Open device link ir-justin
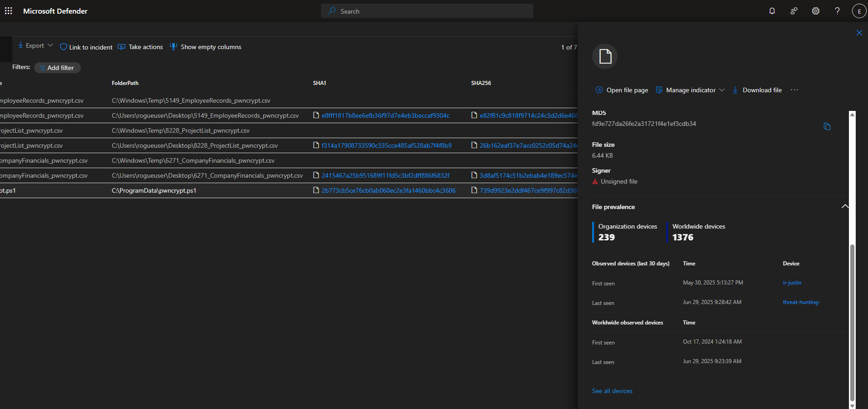 pos(792,283)
